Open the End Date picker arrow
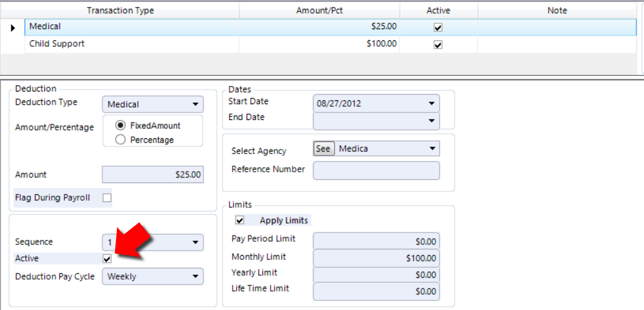 tap(431, 121)
